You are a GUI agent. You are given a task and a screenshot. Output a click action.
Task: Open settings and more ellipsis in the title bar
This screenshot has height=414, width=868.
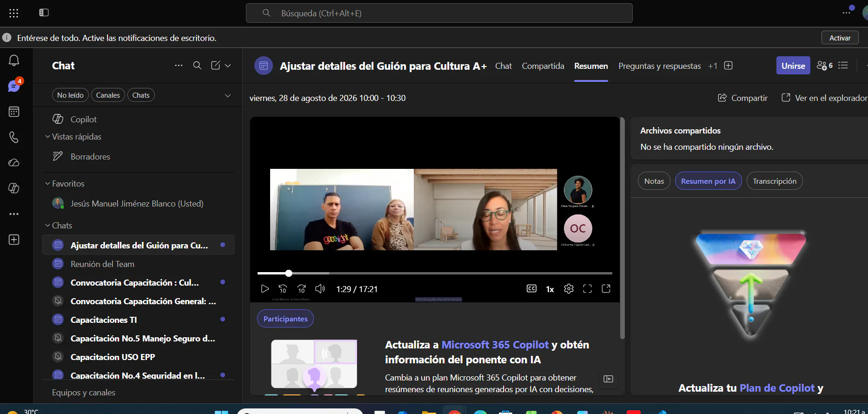846,13
